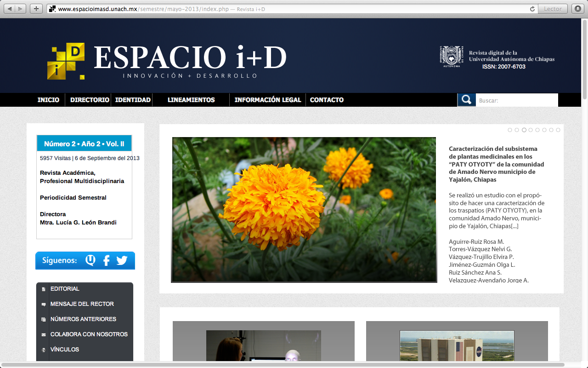Click the magnifying glass search icon

coord(466,100)
